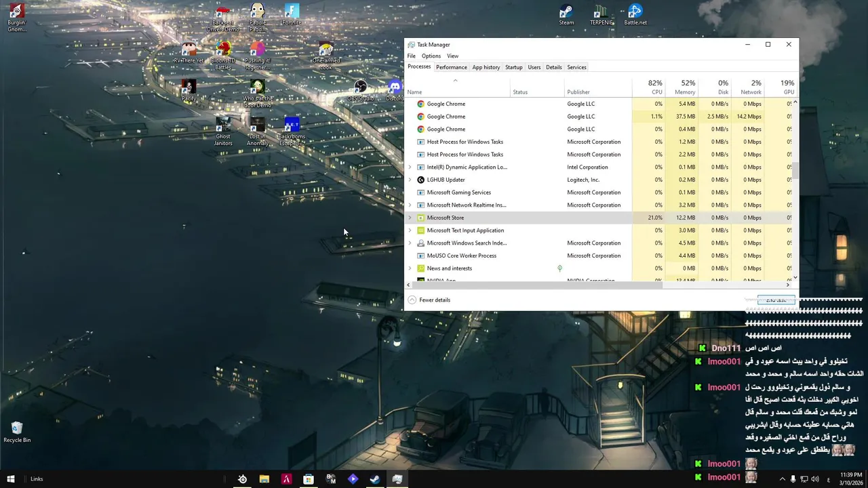
Task: Sort processes by the Network column
Action: point(748,87)
